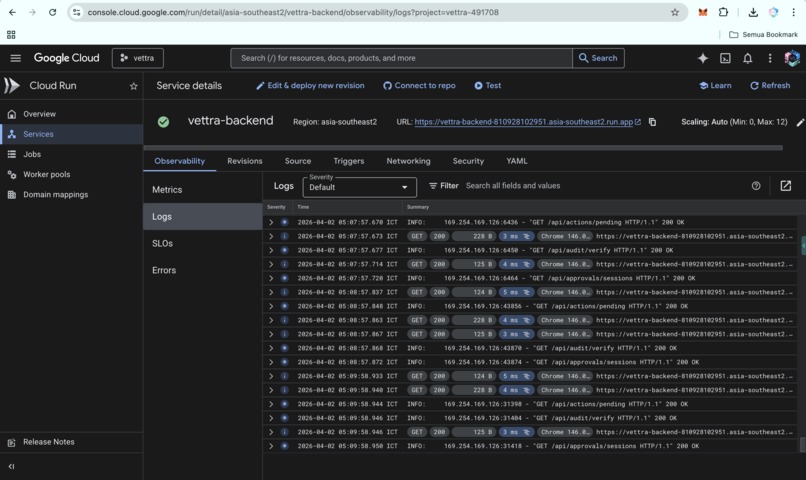Pin Cloud Run with the star icon

tap(134, 86)
